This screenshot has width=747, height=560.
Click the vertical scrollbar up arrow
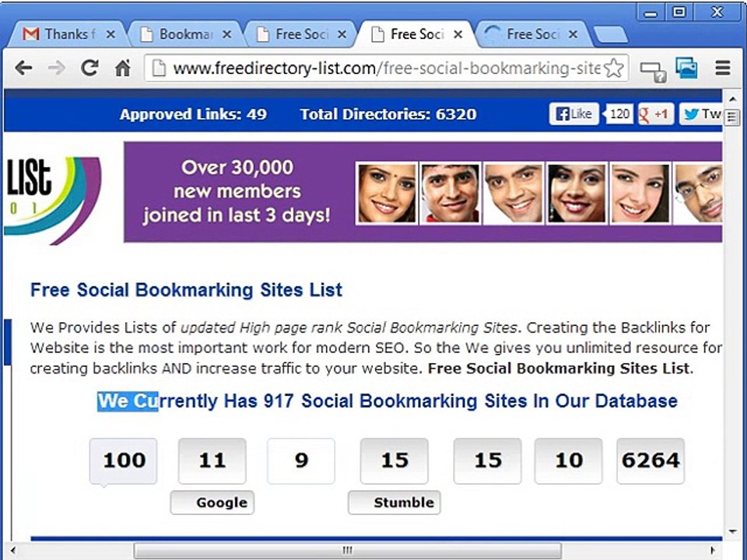click(731, 99)
